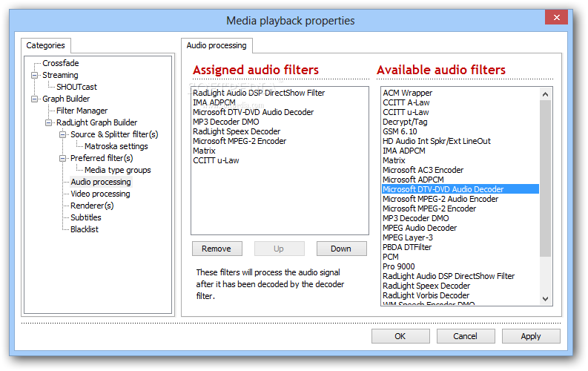Select available Microsoft MPEG-2 Encoder
The width and height of the screenshot is (588, 371).
(x=460, y=209)
